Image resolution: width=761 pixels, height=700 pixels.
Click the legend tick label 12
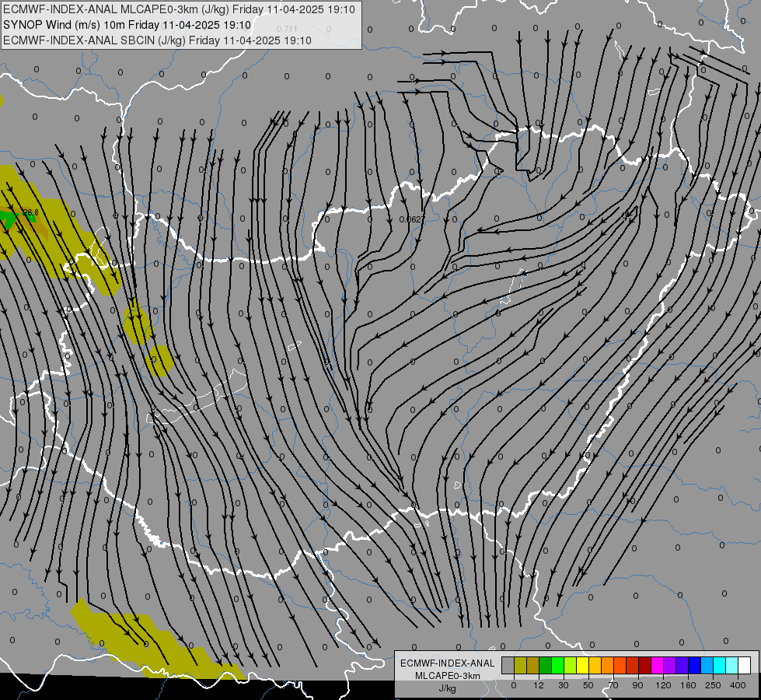pos(539,685)
